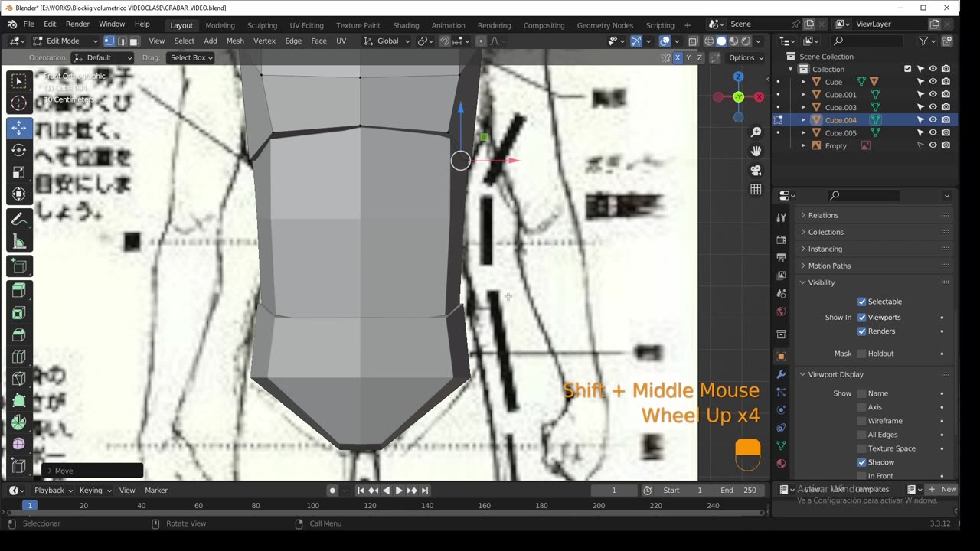
Task: Toggle camera view icon
Action: pos(756,170)
